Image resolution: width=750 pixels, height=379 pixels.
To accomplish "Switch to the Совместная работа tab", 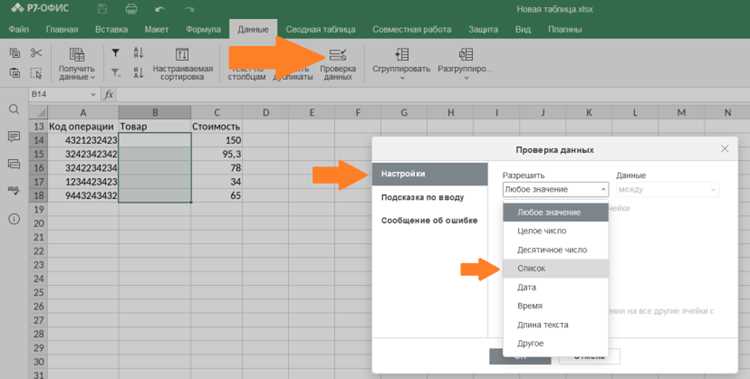I will (x=412, y=29).
